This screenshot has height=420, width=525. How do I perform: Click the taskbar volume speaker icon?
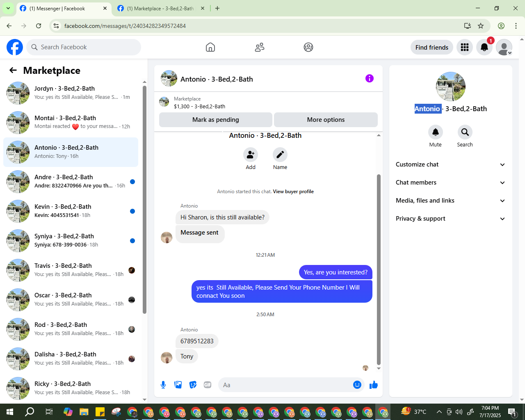point(459,412)
